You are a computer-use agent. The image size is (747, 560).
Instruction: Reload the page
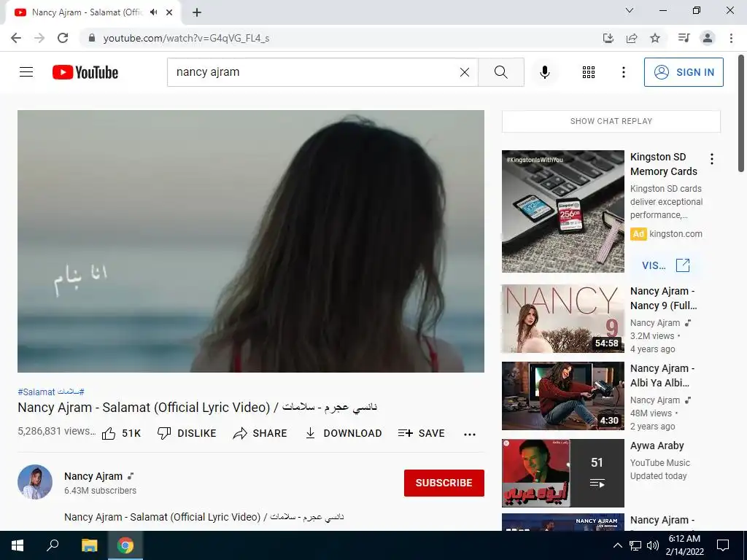(x=63, y=38)
